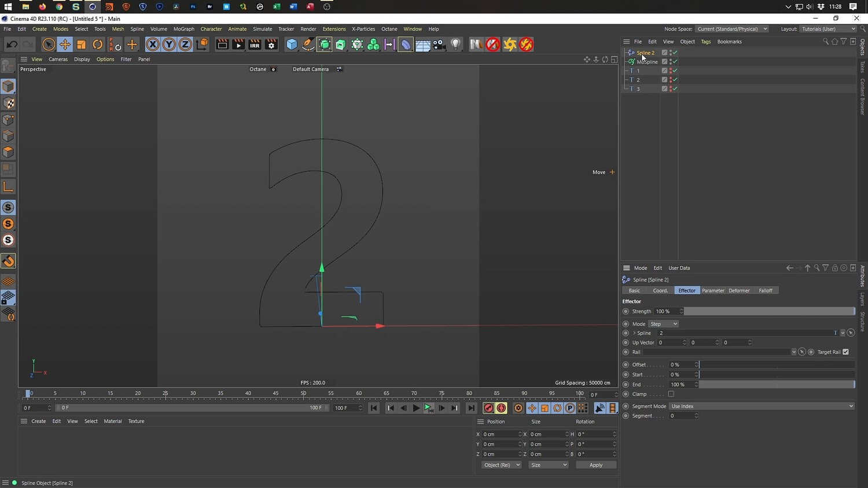Open the Segment Mode dropdown
868x488 pixels.
pos(762,406)
